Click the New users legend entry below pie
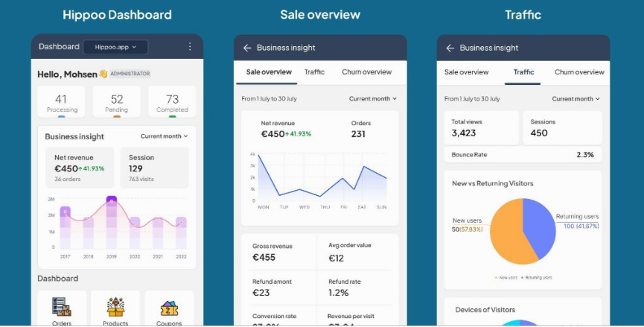 pyautogui.click(x=506, y=278)
